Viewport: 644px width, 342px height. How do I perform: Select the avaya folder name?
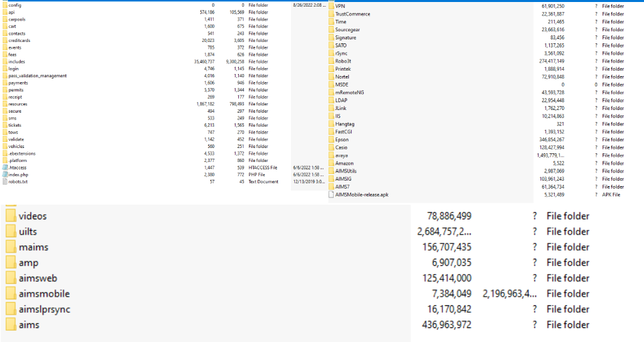click(341, 155)
